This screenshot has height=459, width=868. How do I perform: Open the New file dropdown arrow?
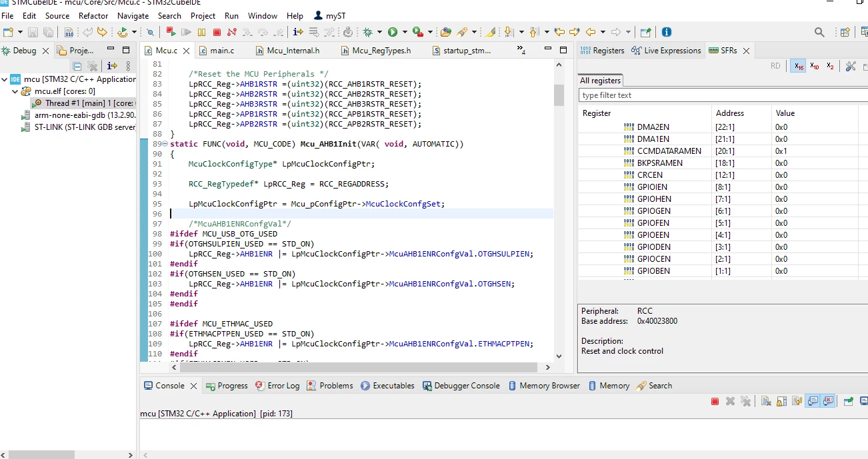[x=20, y=32]
